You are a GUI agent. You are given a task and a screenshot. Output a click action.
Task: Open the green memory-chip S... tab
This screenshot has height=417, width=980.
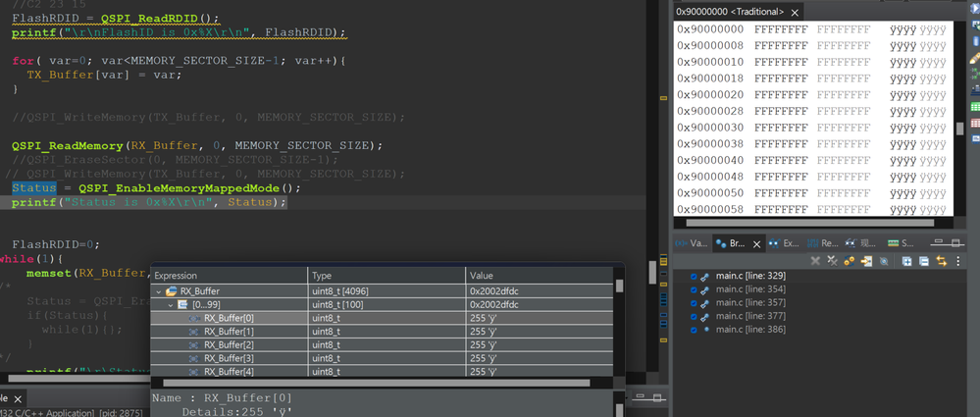pyautogui.click(x=901, y=243)
